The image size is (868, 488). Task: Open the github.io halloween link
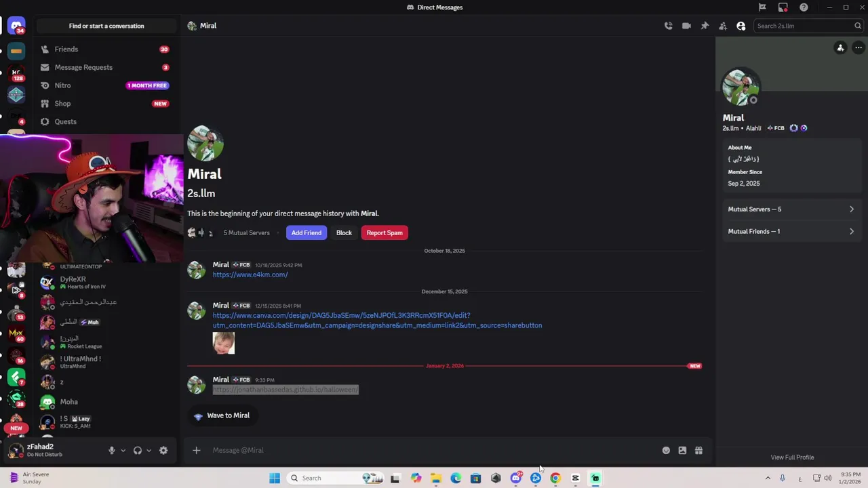(285, 390)
